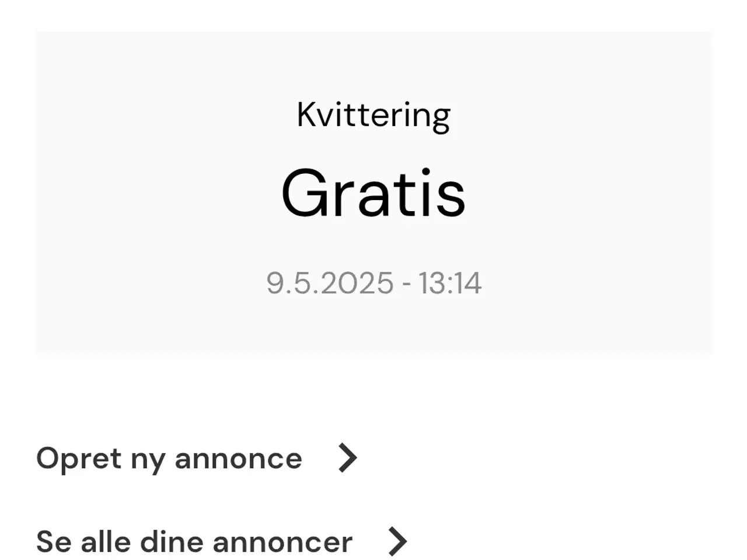
Task: Expand Opret ny annonce via its right chevron
Action: point(348,458)
